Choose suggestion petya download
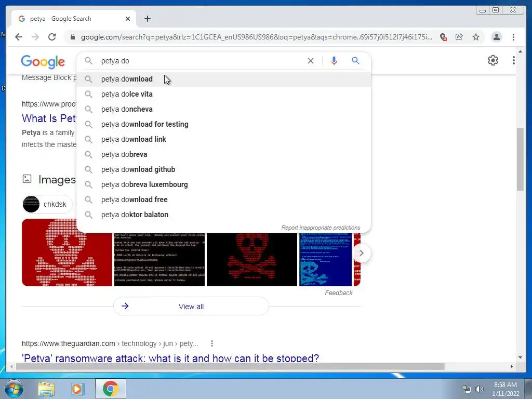Viewport: 532px width, 399px height. pos(223,79)
